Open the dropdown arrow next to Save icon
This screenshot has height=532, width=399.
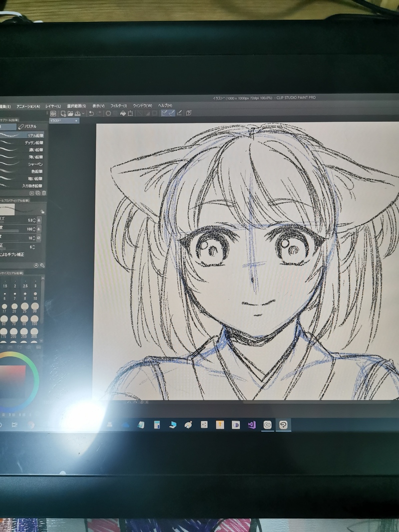pos(83,113)
